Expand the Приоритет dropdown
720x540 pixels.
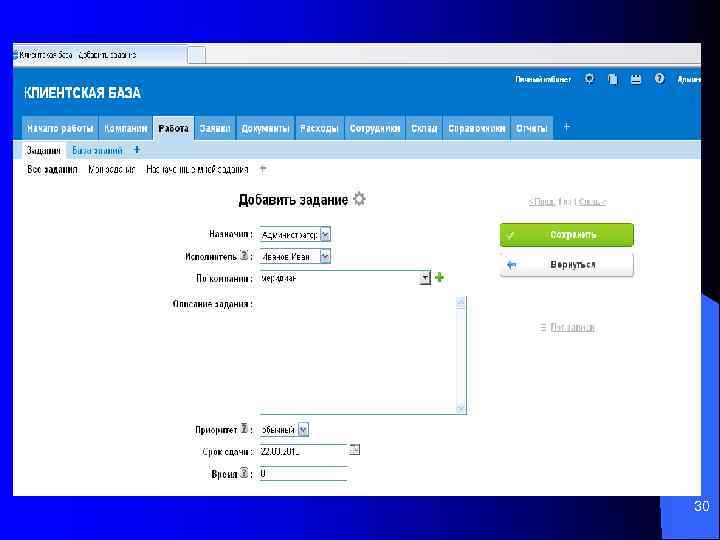(303, 430)
